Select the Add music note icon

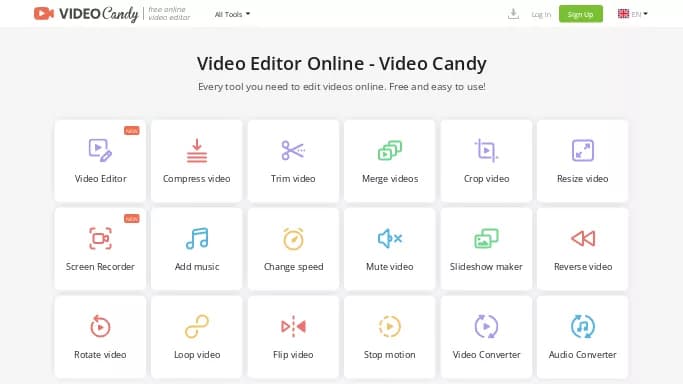click(197, 238)
